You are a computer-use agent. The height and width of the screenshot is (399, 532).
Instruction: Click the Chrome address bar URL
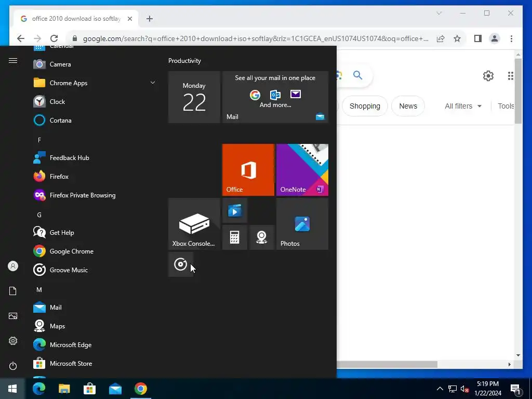coord(256,38)
